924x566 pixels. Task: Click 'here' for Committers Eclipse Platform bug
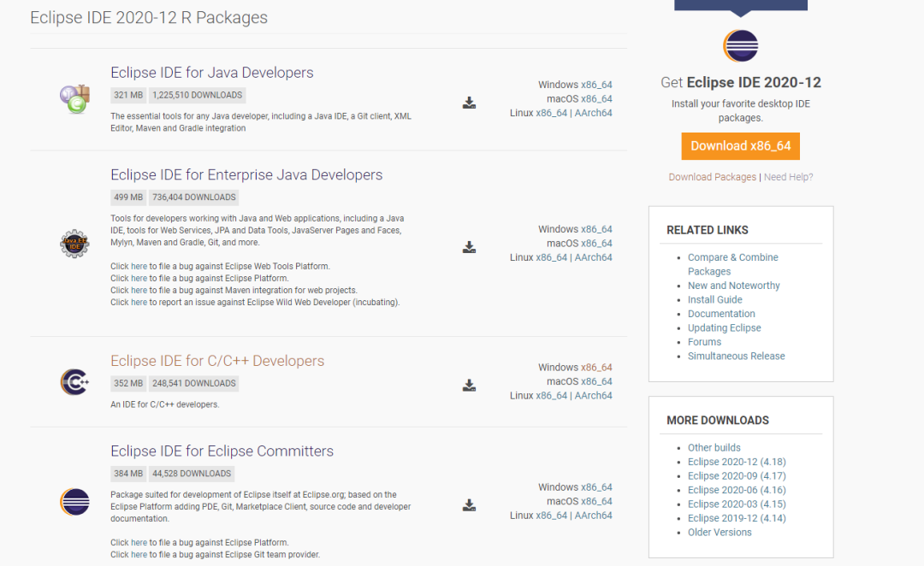[139, 542]
